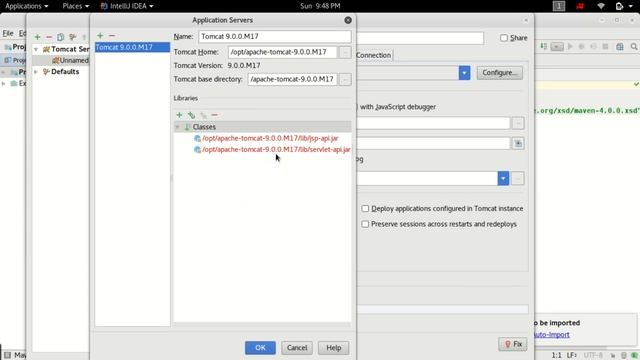Open the system power menu arrow in top bar
The height and width of the screenshot is (360, 640).
click(631, 6)
